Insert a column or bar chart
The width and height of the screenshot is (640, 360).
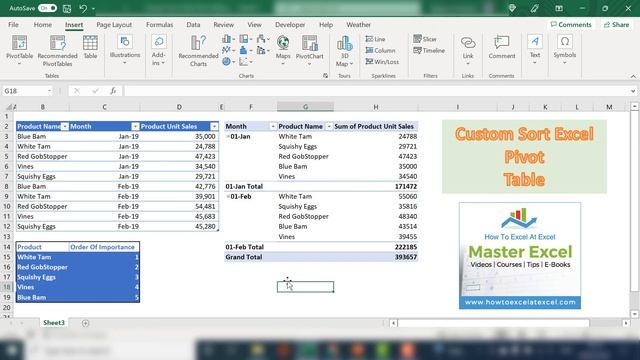coord(228,39)
